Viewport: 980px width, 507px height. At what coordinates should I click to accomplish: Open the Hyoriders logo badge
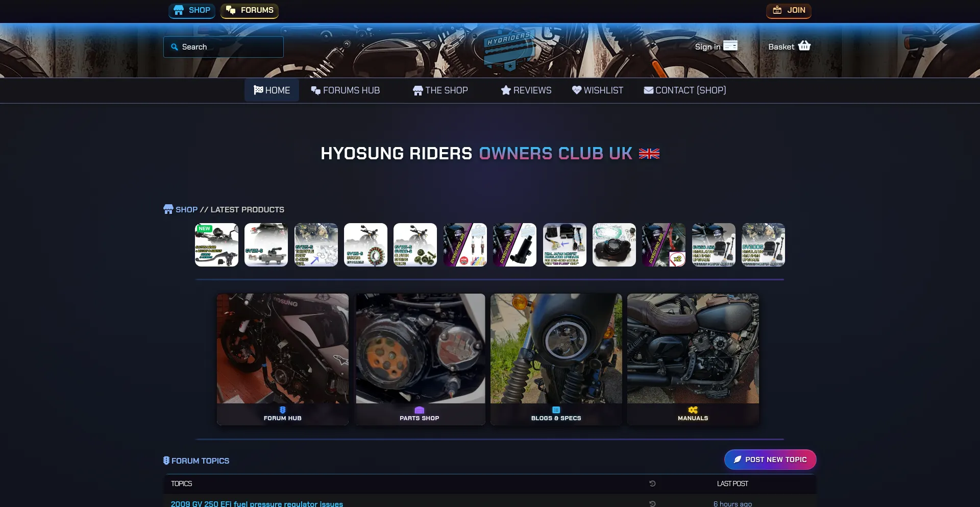(x=509, y=50)
